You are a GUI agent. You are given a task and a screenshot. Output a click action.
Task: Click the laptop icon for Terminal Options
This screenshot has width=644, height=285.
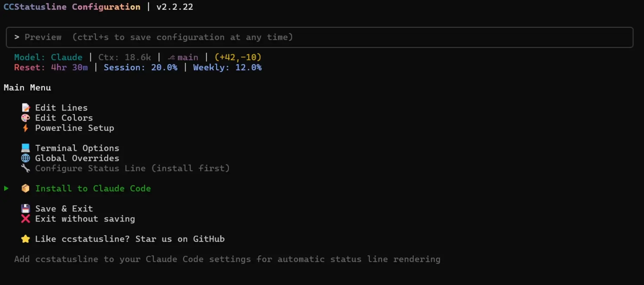pos(26,148)
